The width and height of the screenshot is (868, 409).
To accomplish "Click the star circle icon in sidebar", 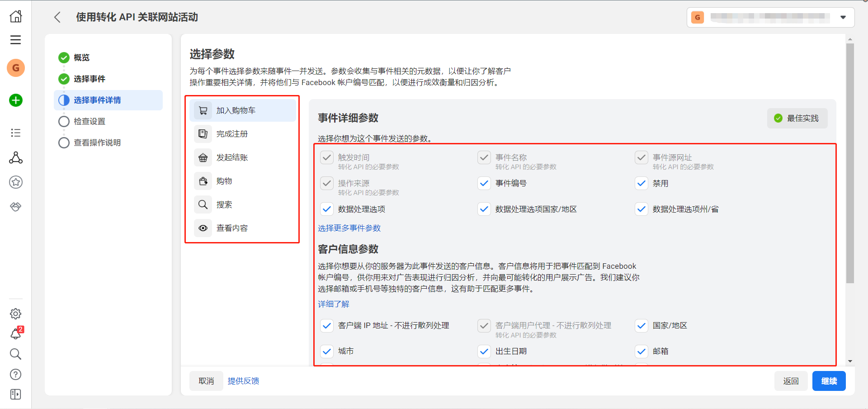I will tap(16, 182).
